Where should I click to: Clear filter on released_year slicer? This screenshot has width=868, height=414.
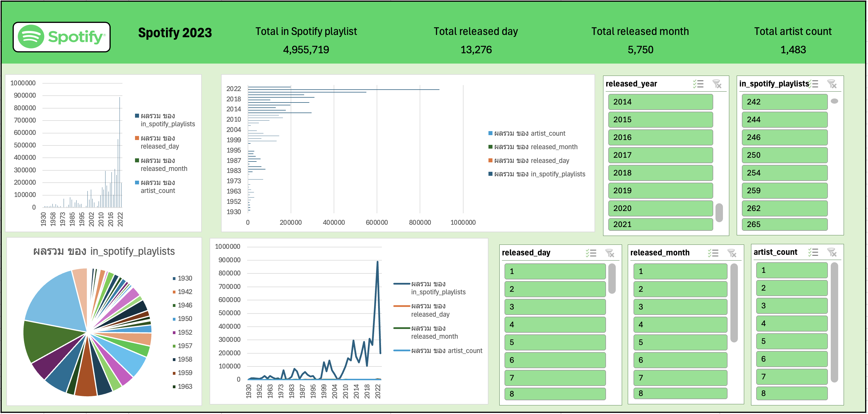click(x=717, y=84)
